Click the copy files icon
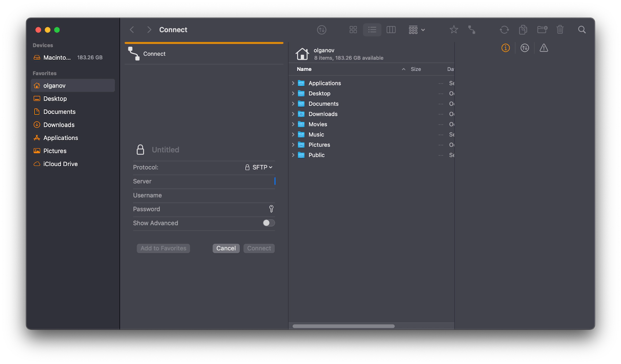 (523, 30)
